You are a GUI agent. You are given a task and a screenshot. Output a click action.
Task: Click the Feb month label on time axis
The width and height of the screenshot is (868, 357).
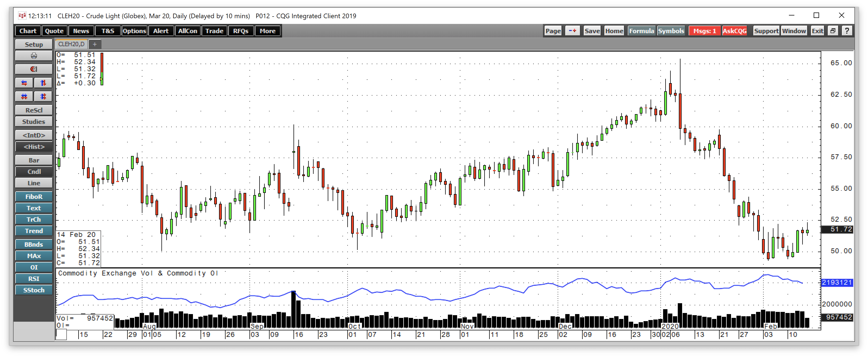pos(770,326)
